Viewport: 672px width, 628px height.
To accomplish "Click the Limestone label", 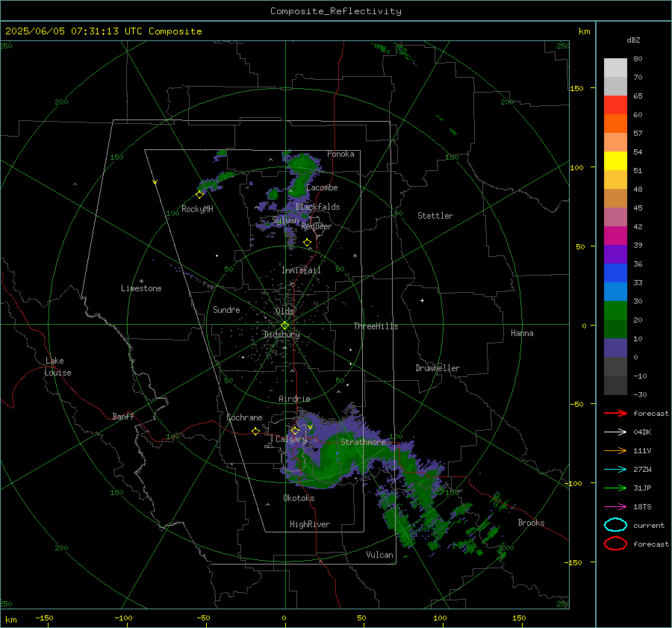I will click(x=141, y=288).
